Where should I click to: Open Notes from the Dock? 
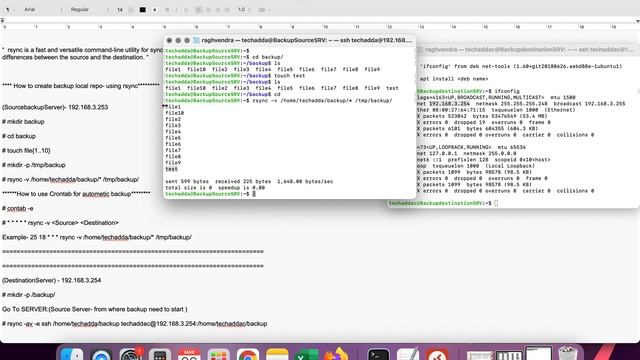coord(277,355)
